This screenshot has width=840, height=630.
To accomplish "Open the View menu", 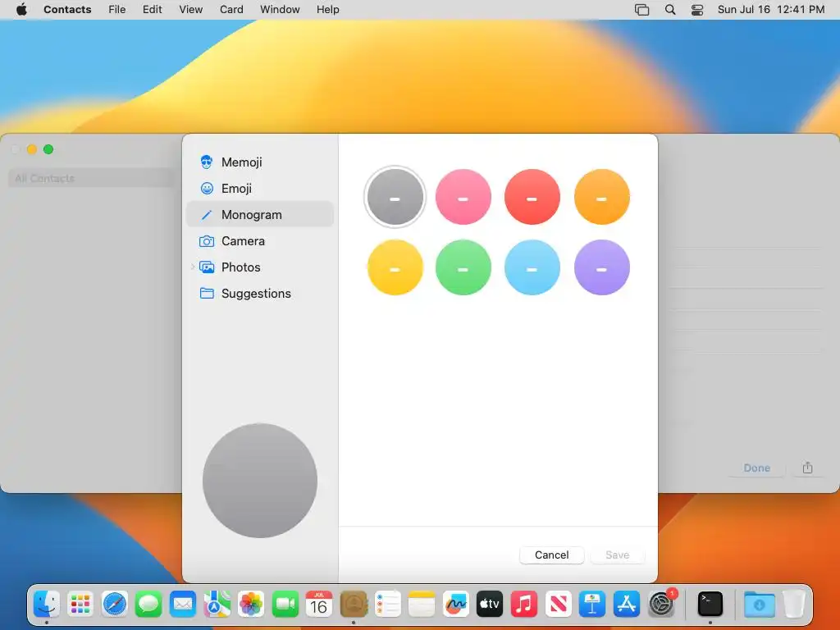I will pyautogui.click(x=190, y=10).
